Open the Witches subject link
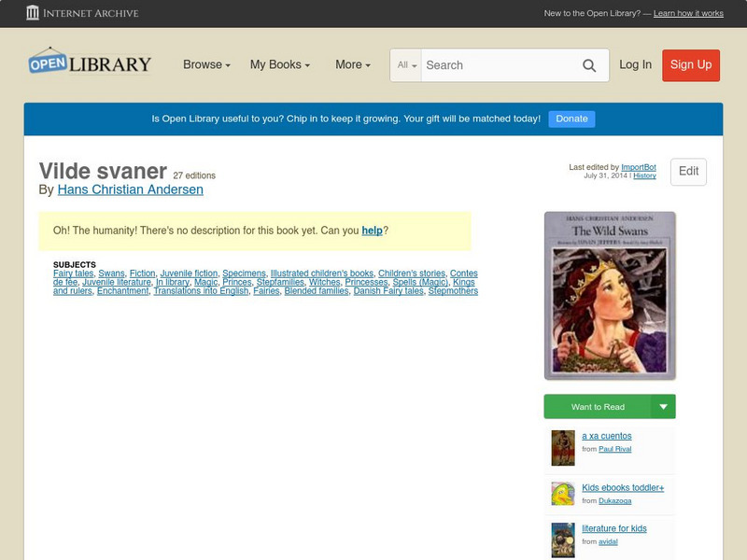 pos(324,282)
